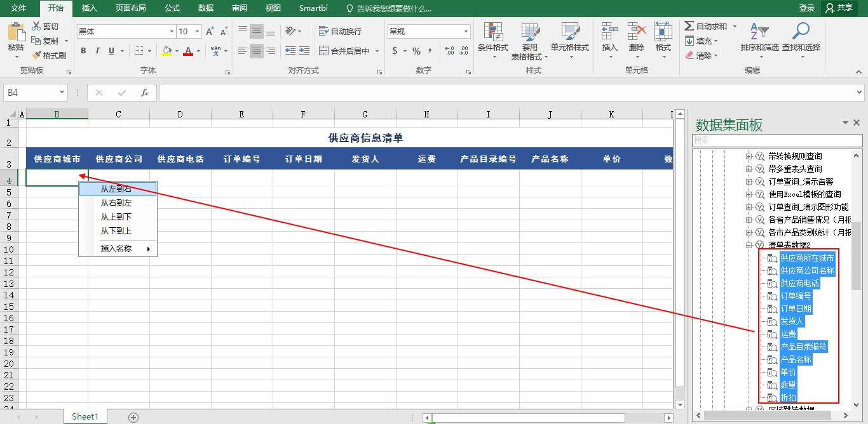Screen dimensions: 868x424
Task: Click the 合并后居中 merge and center icon
Action: (x=323, y=51)
